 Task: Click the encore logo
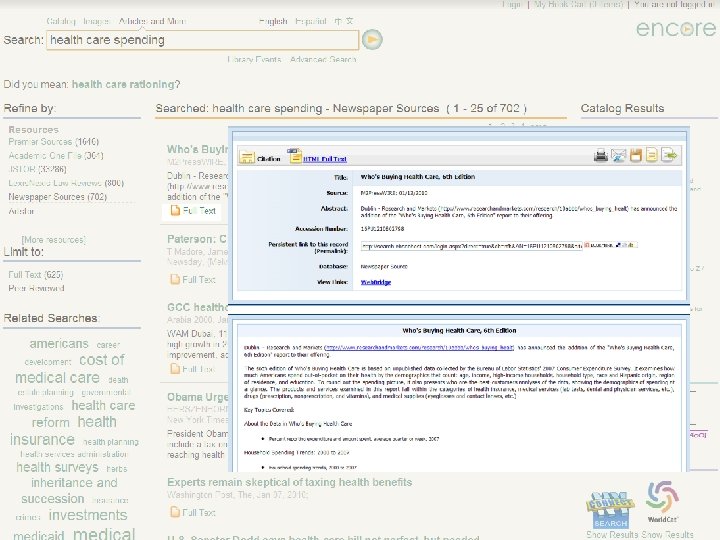pos(676,28)
